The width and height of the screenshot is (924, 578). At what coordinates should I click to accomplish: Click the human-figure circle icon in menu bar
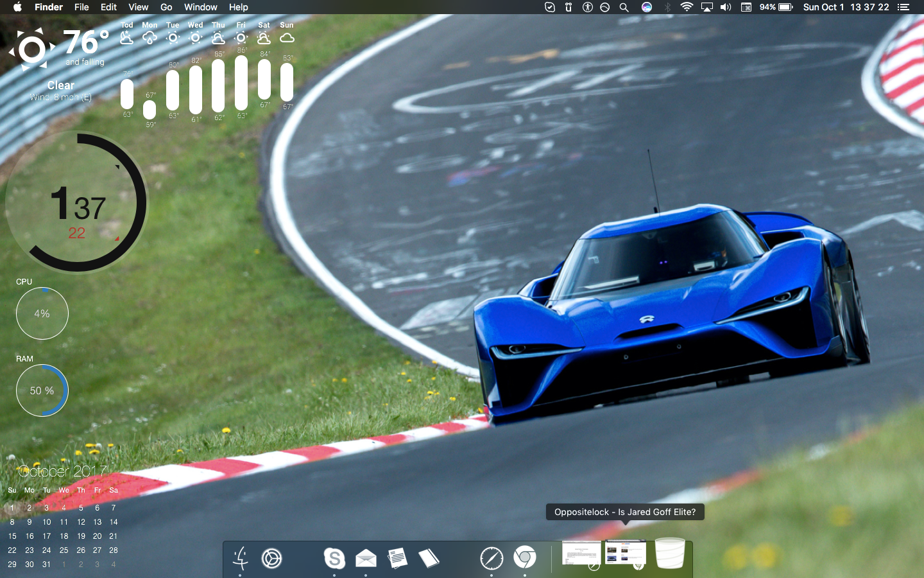587,7
